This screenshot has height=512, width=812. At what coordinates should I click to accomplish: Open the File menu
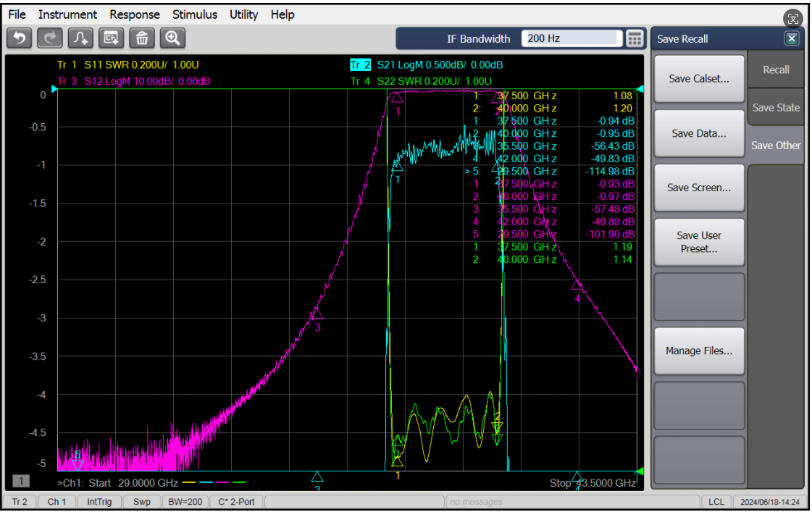click(17, 14)
